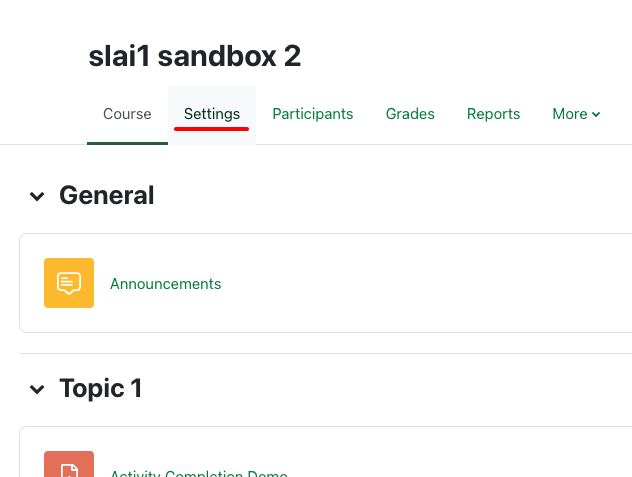Go to the Participants tab
This screenshot has height=477, width=632.
pos(312,114)
